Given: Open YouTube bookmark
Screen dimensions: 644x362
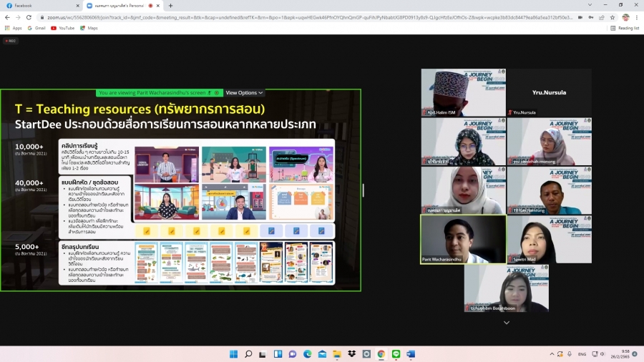Looking at the screenshot, I should [x=62, y=28].
